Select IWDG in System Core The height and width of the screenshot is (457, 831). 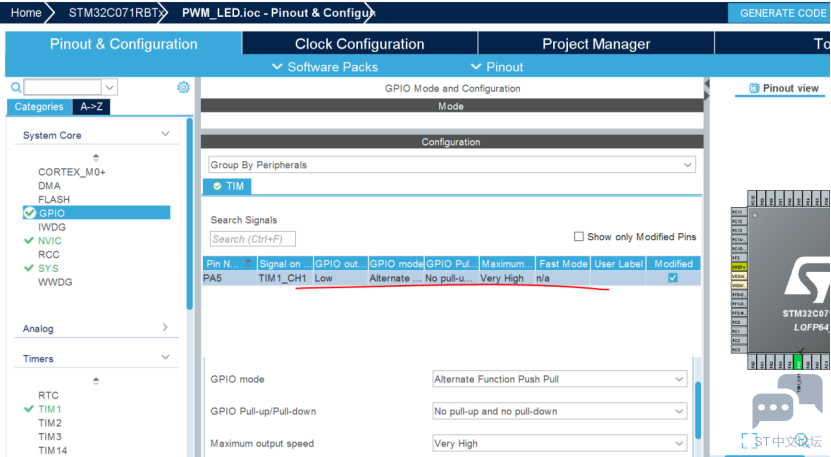coord(52,227)
